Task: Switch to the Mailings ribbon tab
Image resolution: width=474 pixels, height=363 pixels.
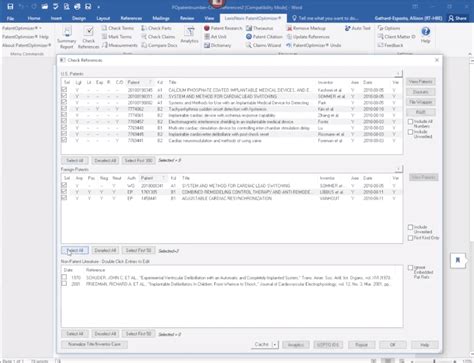Action: pyautogui.click(x=161, y=18)
